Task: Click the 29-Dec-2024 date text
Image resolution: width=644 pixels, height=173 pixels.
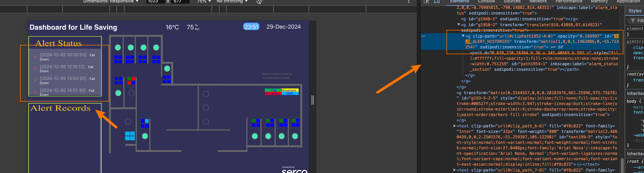Action: pos(284,27)
